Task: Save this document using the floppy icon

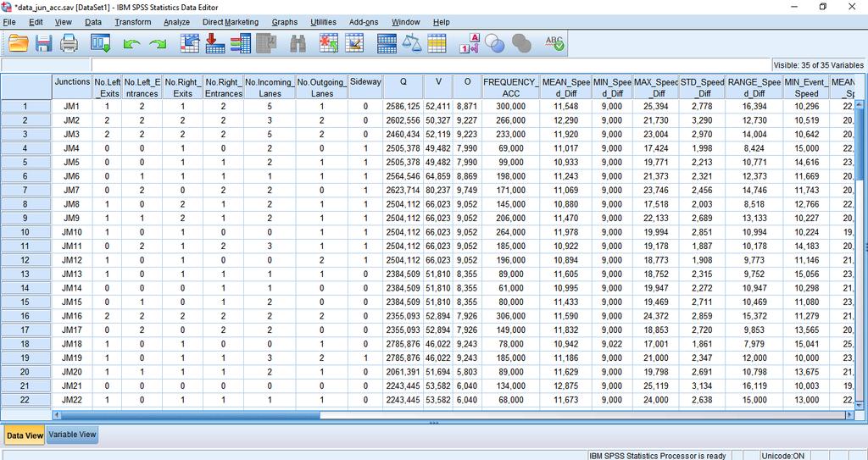Action: click(44, 43)
